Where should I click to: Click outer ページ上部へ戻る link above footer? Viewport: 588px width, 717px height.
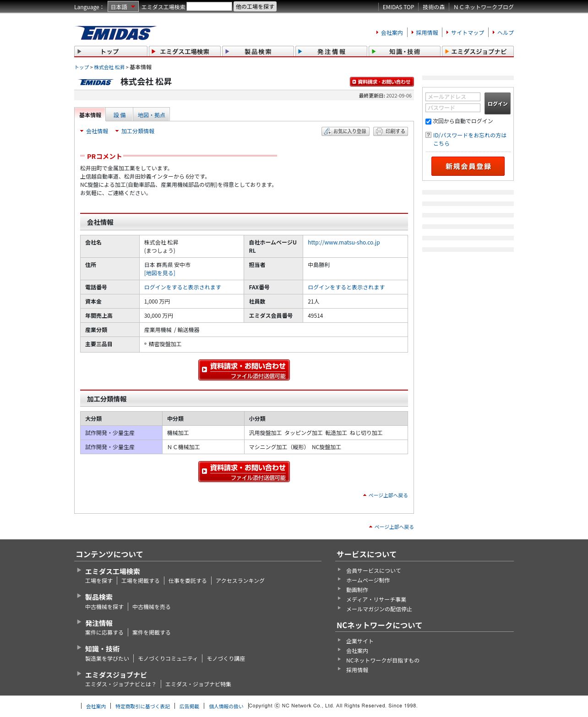tap(394, 527)
